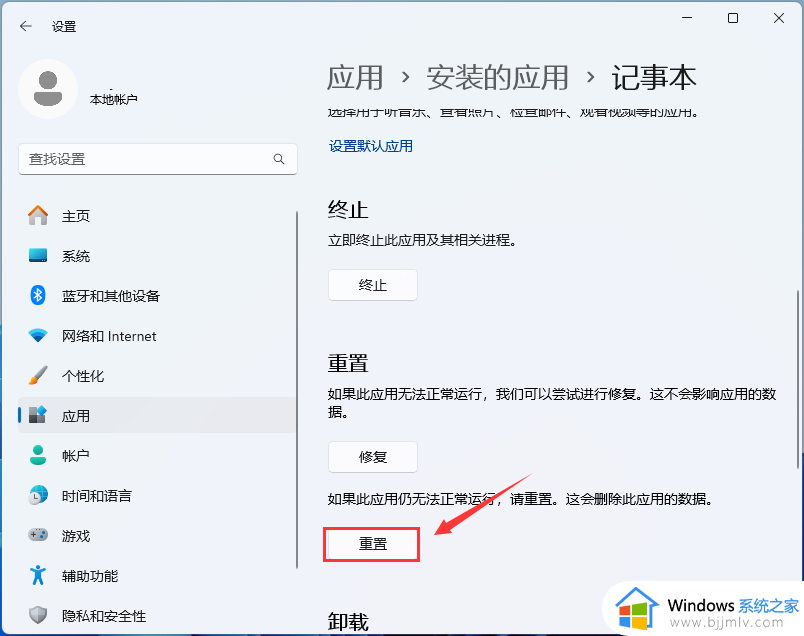804x636 pixels.
Task: Select the 个性化 paintbrush icon
Action: coord(38,375)
